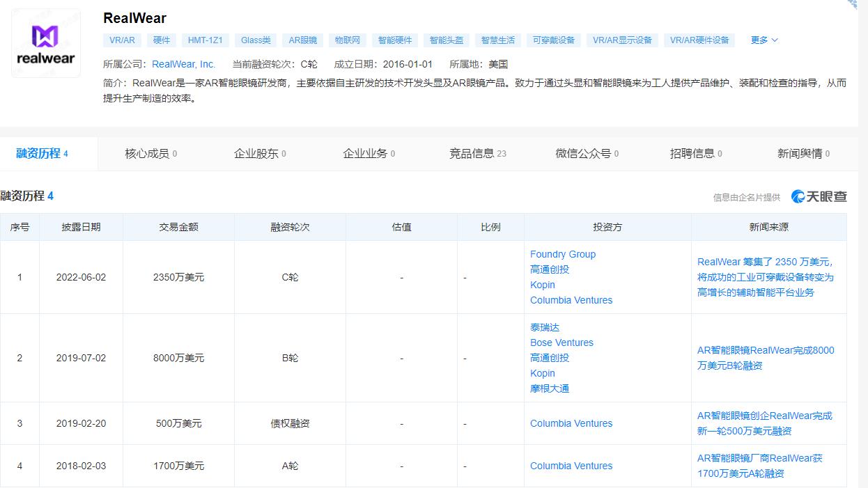
Task: Select the VR/AR显示设备 tag
Action: [622, 40]
